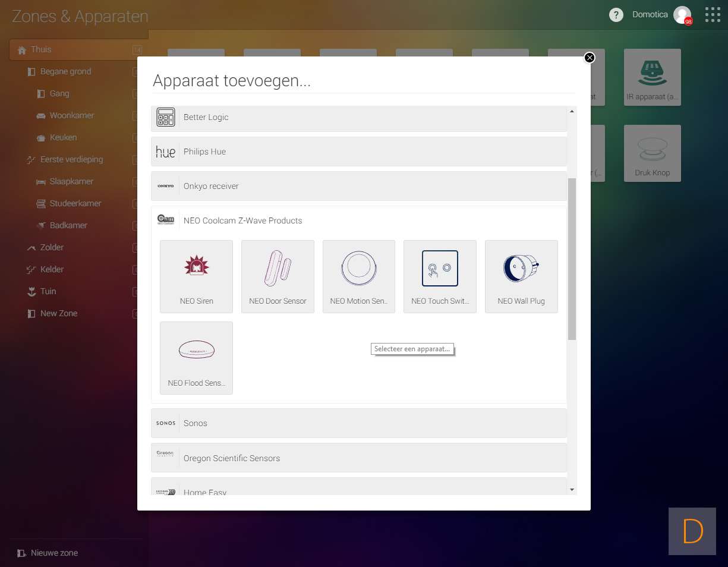Expand the Sonos device category
Viewport: 728px width, 567px height.
click(x=359, y=423)
